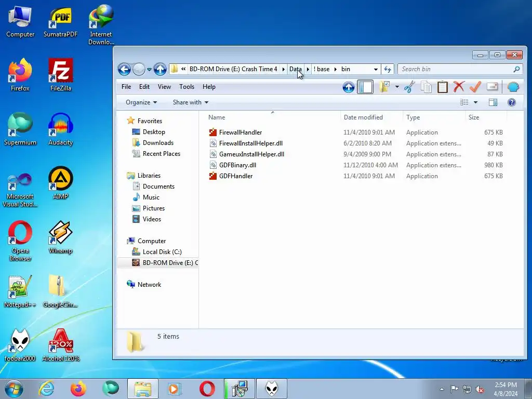Click the Opera icon on the taskbar
This screenshot has height=399, width=532.
point(207,389)
